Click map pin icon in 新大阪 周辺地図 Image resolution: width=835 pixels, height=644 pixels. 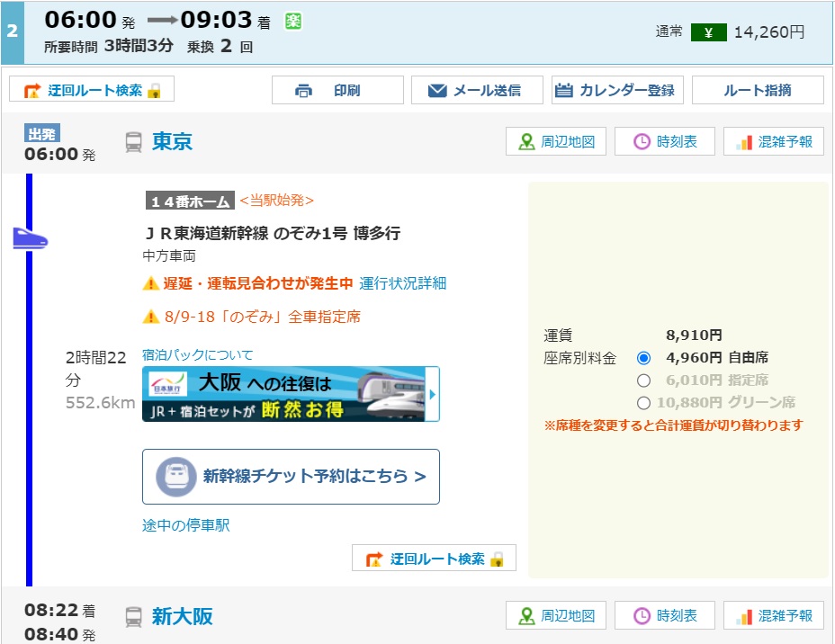tap(526, 616)
